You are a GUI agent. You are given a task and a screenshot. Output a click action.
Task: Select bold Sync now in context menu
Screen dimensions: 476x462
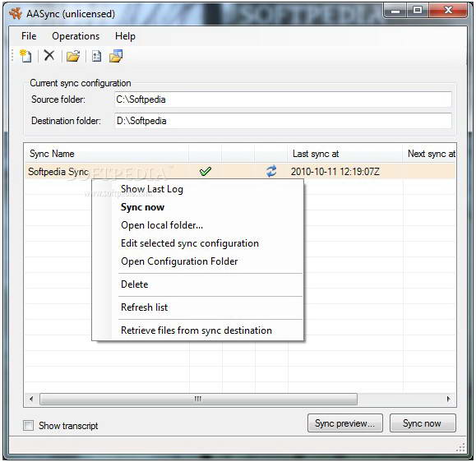tap(197, 207)
